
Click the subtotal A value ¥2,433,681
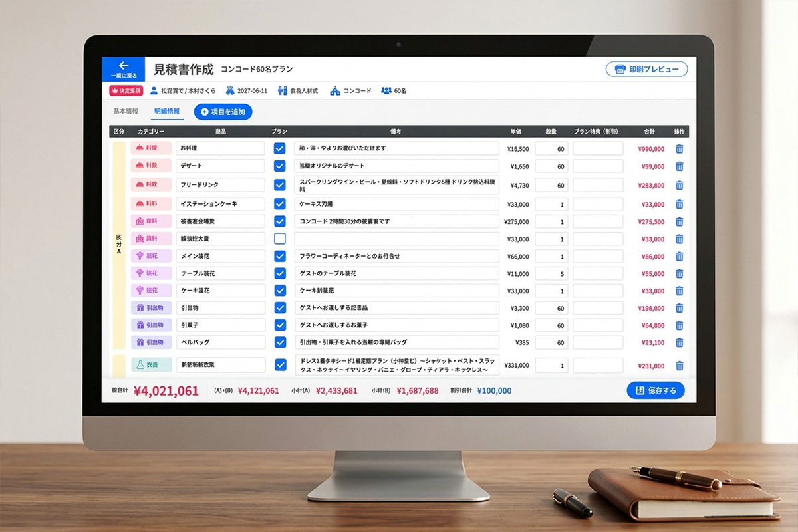(x=336, y=391)
